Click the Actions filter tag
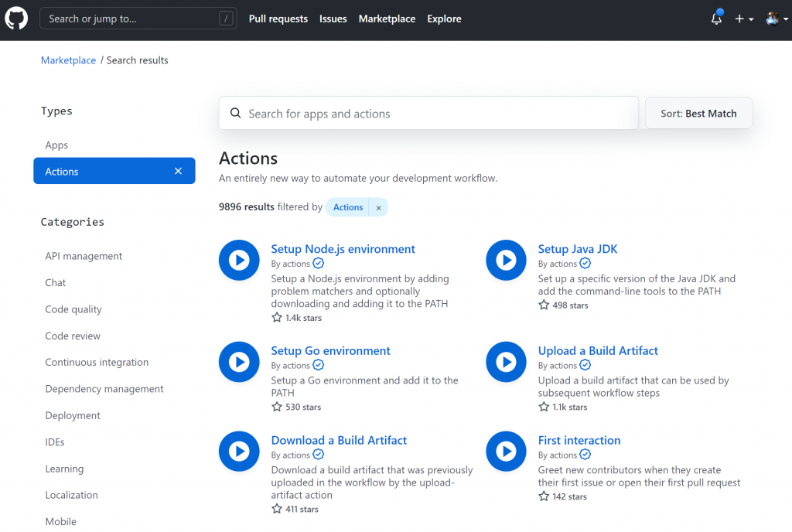This screenshot has width=792, height=532. click(x=347, y=207)
